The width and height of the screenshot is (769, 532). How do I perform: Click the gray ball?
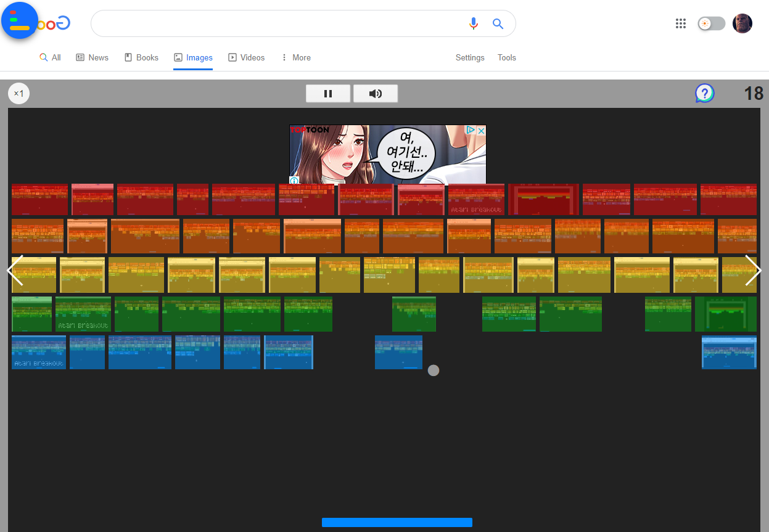coord(434,370)
